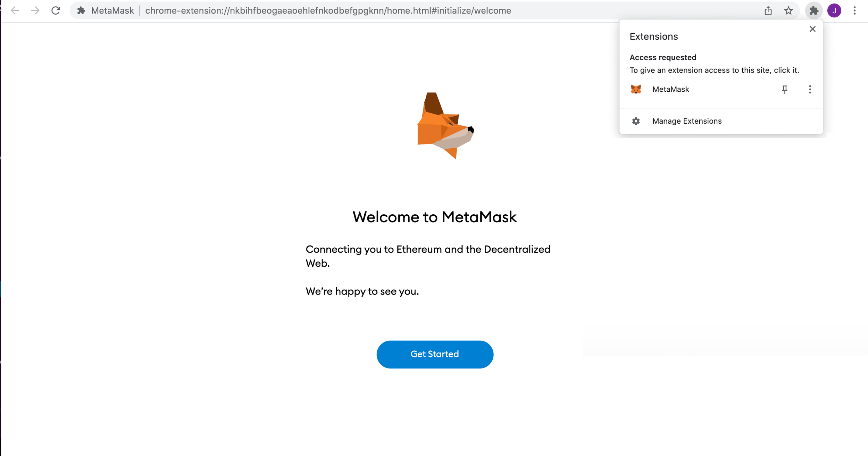Select the Manage Extensions menu entry

686,121
